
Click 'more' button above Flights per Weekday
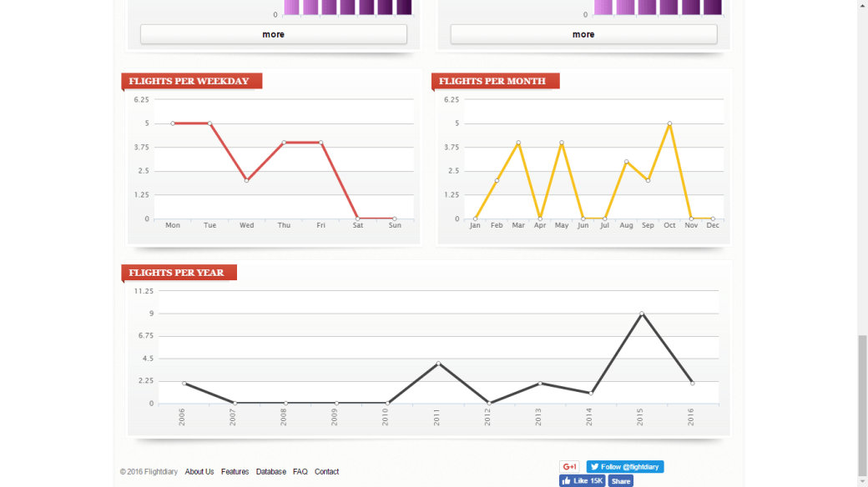pyautogui.click(x=273, y=34)
